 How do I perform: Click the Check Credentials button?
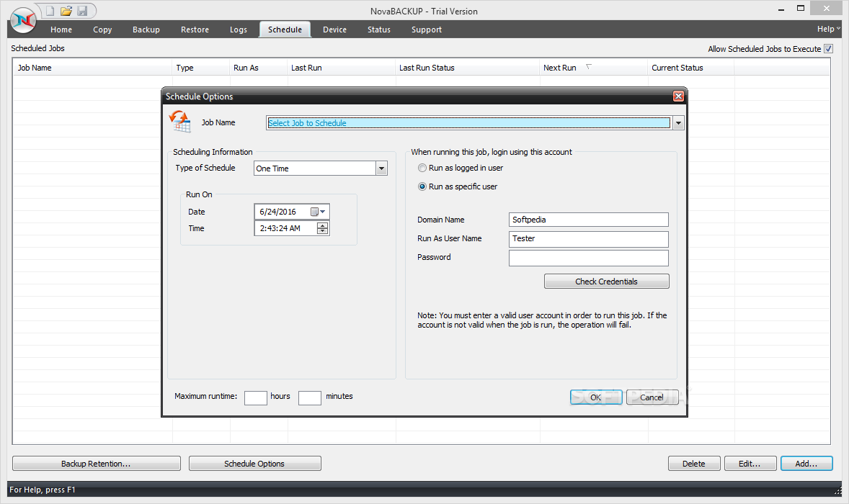[606, 282]
